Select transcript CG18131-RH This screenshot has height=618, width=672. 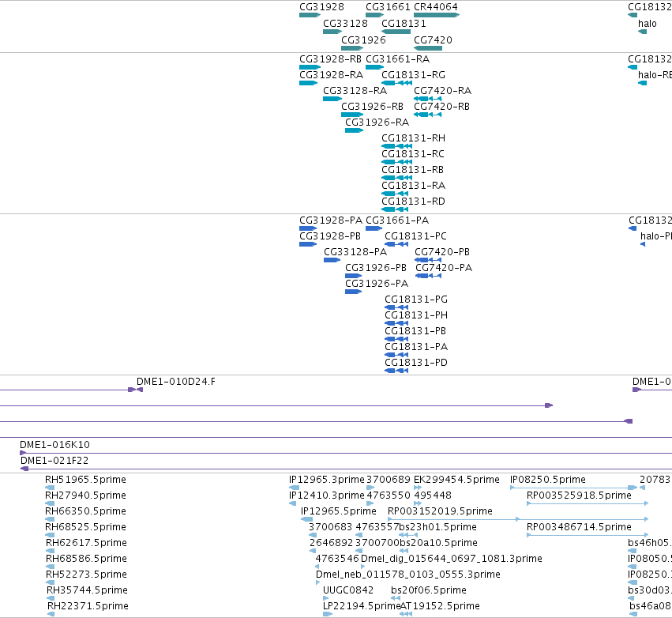tap(397, 146)
